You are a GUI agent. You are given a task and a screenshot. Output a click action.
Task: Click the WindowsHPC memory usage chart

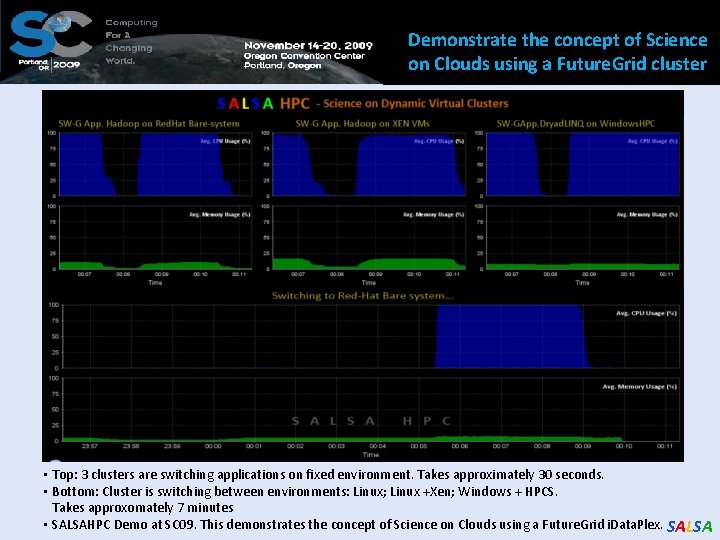tap(583, 237)
